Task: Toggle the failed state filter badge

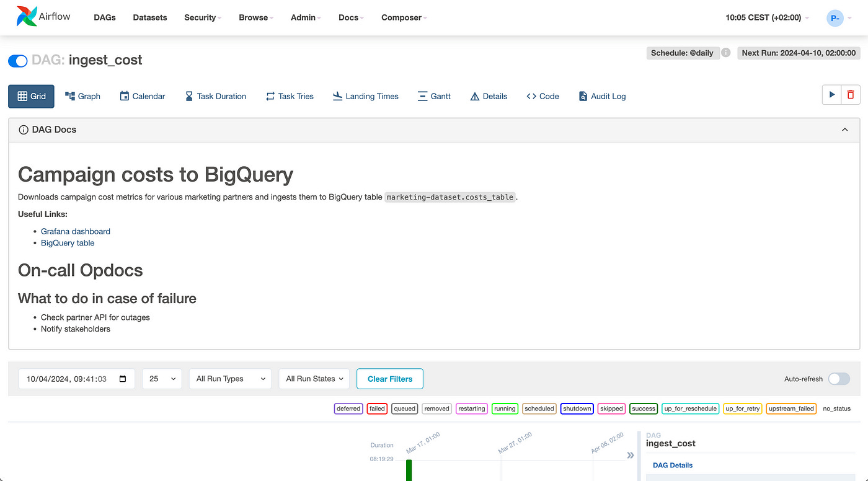Action: pyautogui.click(x=377, y=408)
